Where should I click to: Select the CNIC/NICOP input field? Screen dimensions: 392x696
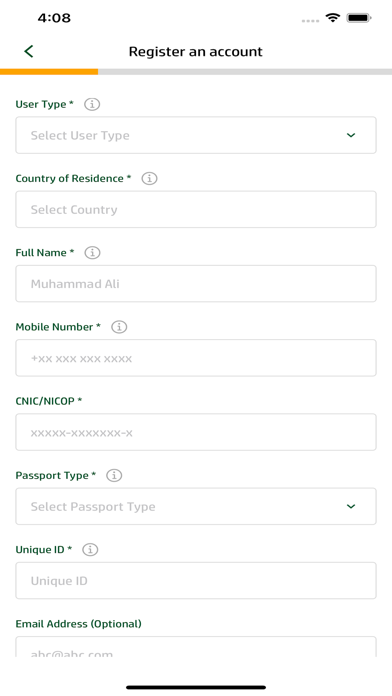pyautogui.click(x=196, y=432)
